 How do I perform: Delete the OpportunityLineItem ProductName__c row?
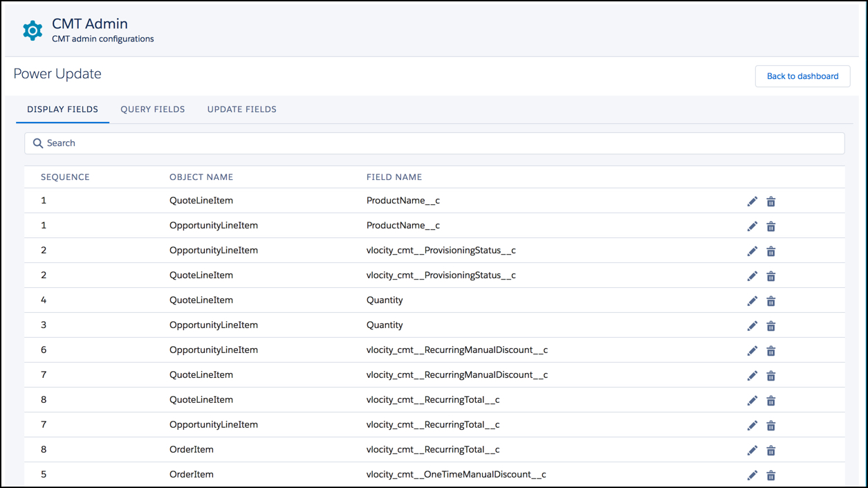(771, 226)
